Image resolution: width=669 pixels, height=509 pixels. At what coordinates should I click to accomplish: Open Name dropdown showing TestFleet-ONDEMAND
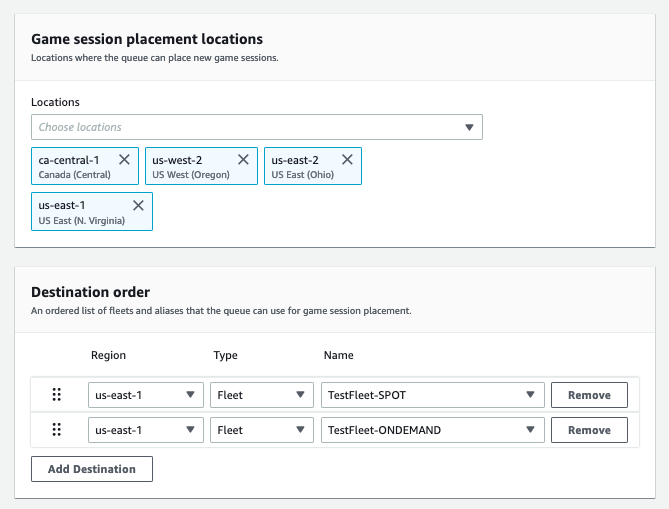click(x=432, y=430)
